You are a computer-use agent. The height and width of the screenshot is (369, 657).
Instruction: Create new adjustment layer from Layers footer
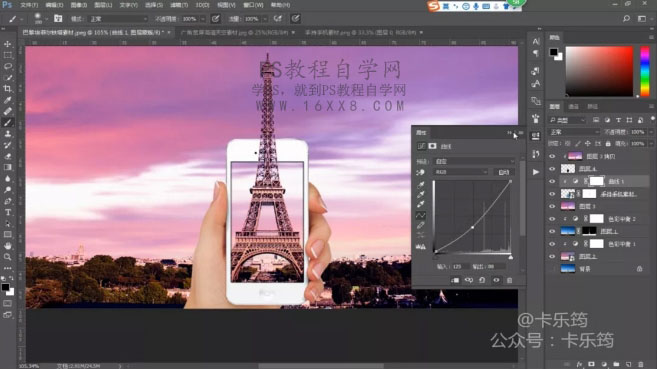click(x=604, y=364)
